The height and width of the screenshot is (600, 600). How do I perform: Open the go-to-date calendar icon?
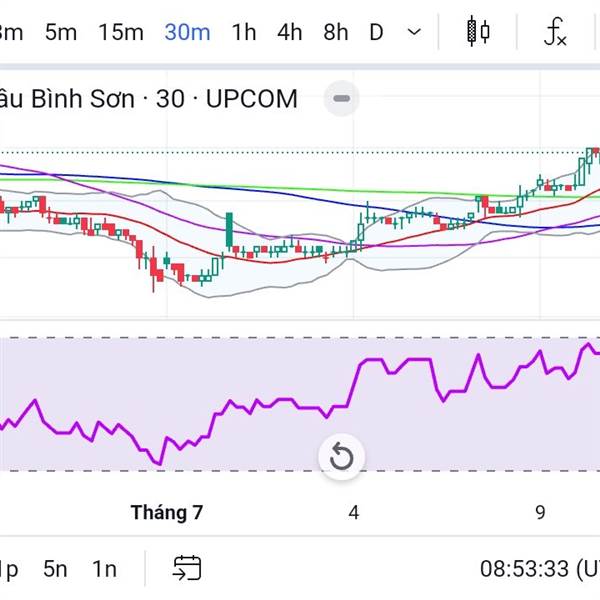187,569
